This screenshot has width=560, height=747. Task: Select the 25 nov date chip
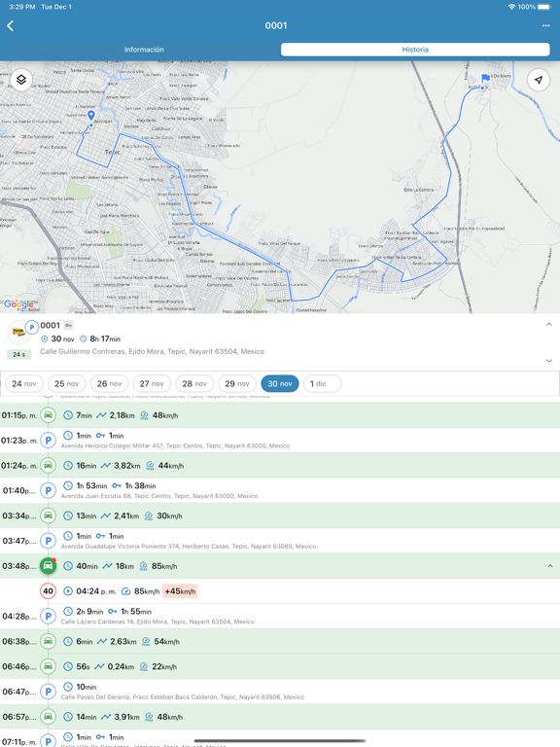pyautogui.click(x=66, y=383)
